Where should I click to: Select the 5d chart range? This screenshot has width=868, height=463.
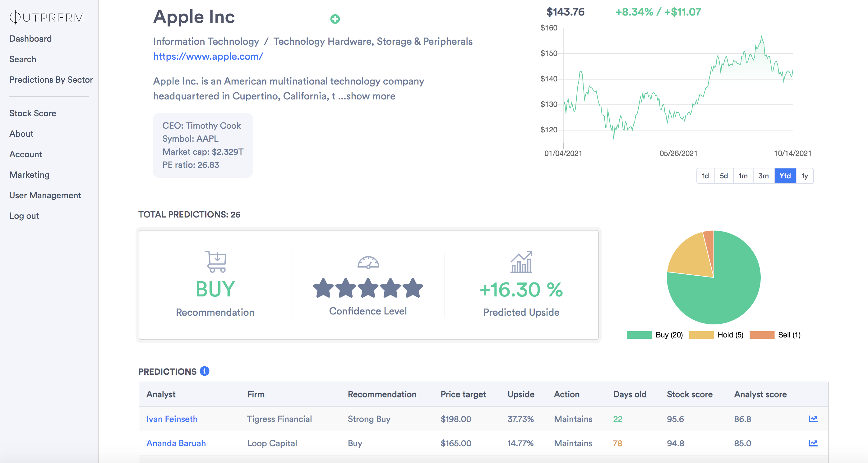[723, 176]
